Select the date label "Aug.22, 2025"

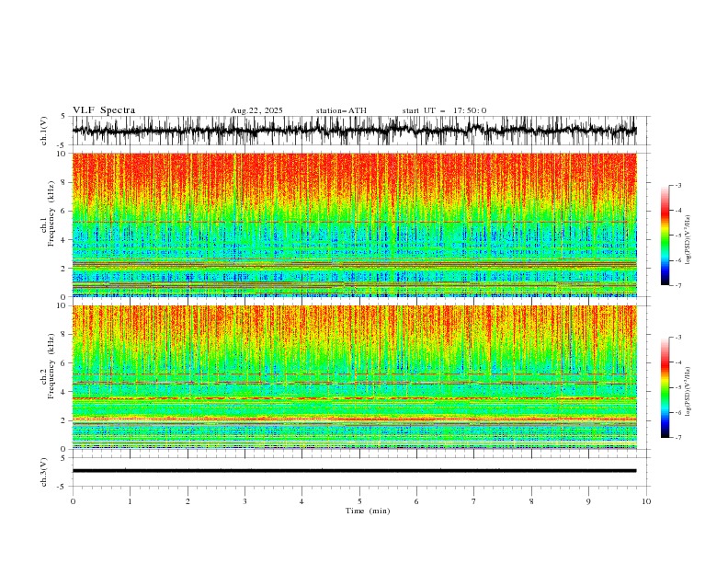pyautogui.click(x=256, y=110)
